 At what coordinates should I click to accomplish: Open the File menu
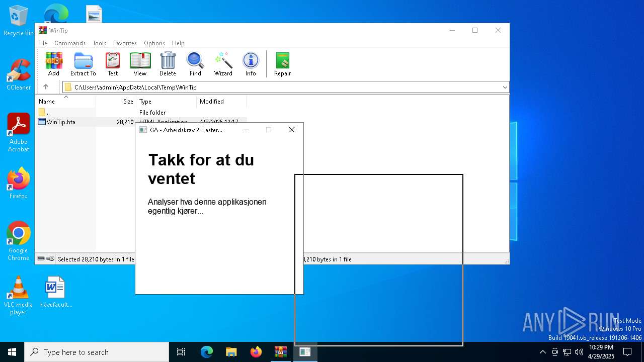click(43, 43)
